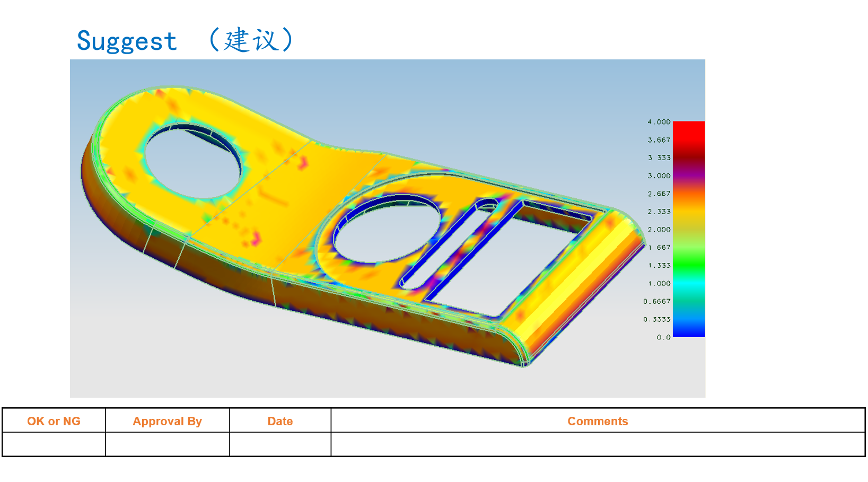The image size is (868, 482).
Task: Click the empty Comments input row
Action: tap(598, 445)
